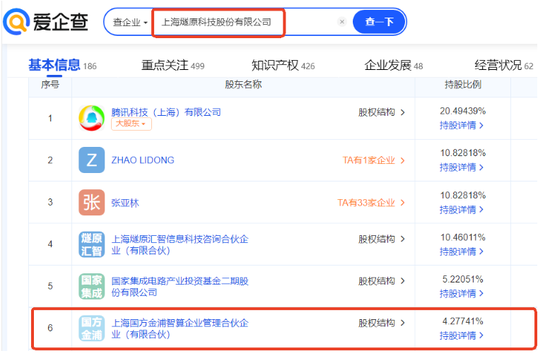Open 上海燧原汇智信息科技咨询合伙企业 link
550x363 pixels.
180,245
